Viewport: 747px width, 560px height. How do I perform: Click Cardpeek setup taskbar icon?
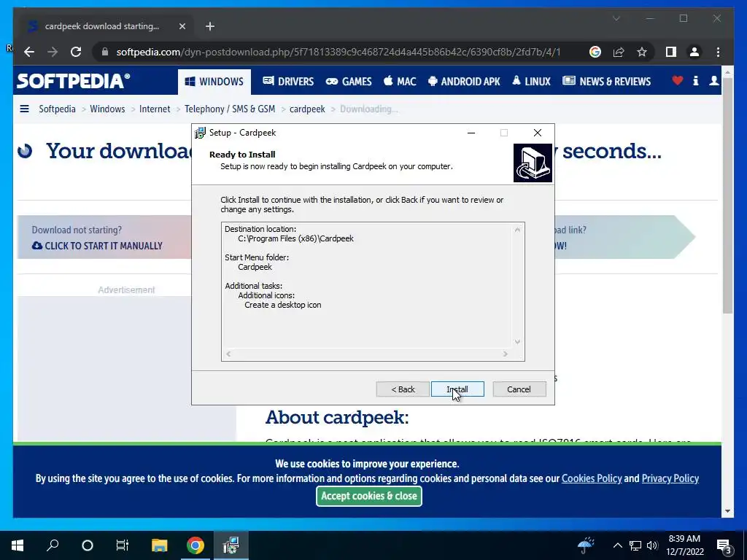tap(231, 545)
